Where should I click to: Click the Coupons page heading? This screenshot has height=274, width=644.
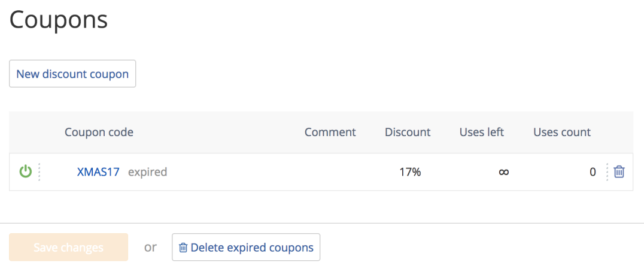pos(58,19)
